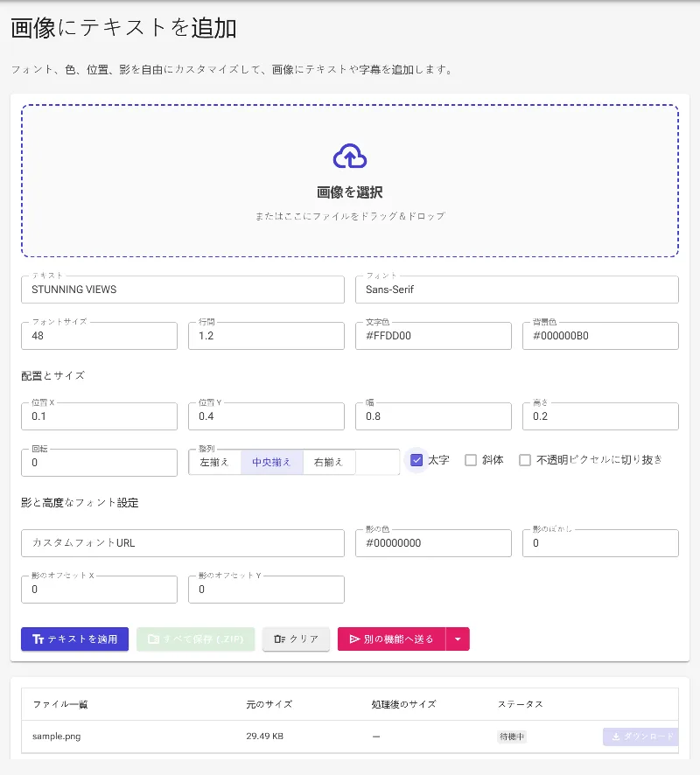Enable 不透明ピクセルに切り抜き checkbox
Screen dimensions: 700x775
pyautogui.click(x=525, y=460)
